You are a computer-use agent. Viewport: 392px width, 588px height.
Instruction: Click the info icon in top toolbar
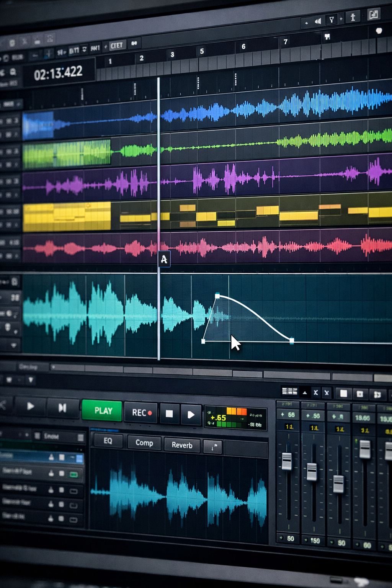tap(353, 17)
